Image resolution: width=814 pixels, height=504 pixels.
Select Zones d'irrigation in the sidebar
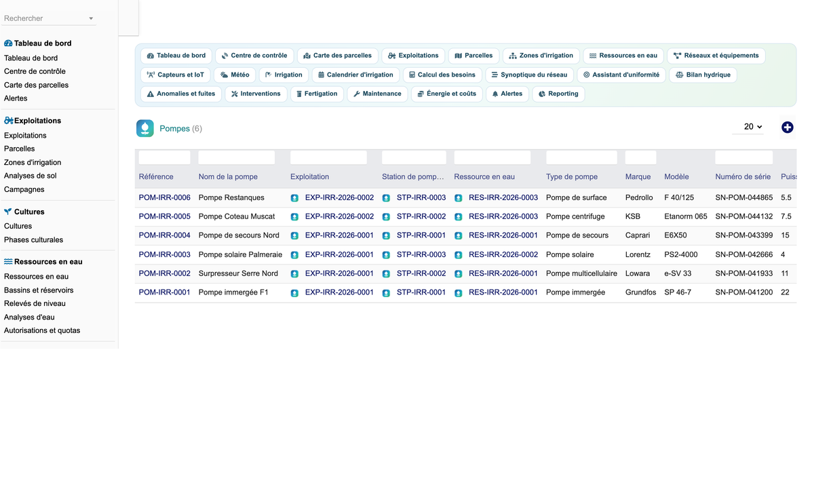(x=33, y=163)
